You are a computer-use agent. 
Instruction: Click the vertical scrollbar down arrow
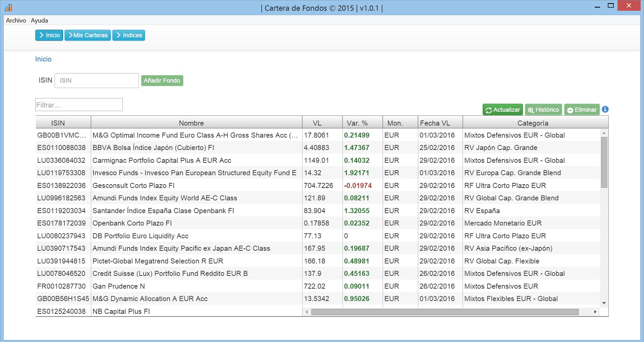tap(604, 303)
